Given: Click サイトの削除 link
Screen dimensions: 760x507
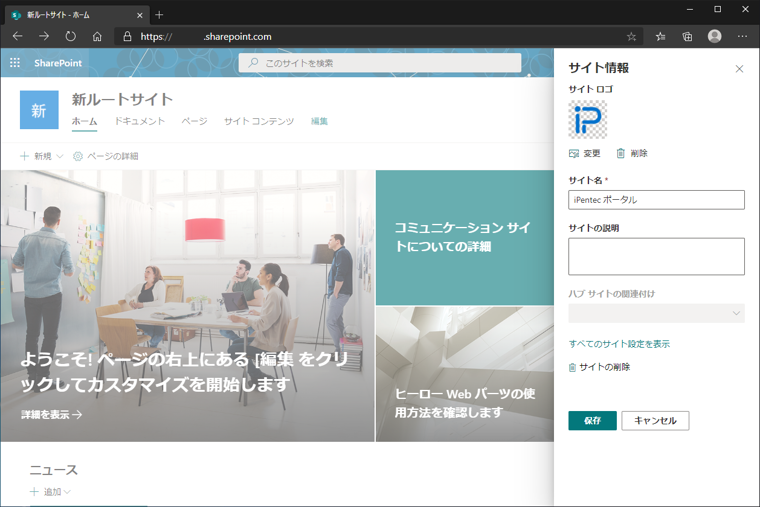Looking at the screenshot, I should tap(599, 367).
